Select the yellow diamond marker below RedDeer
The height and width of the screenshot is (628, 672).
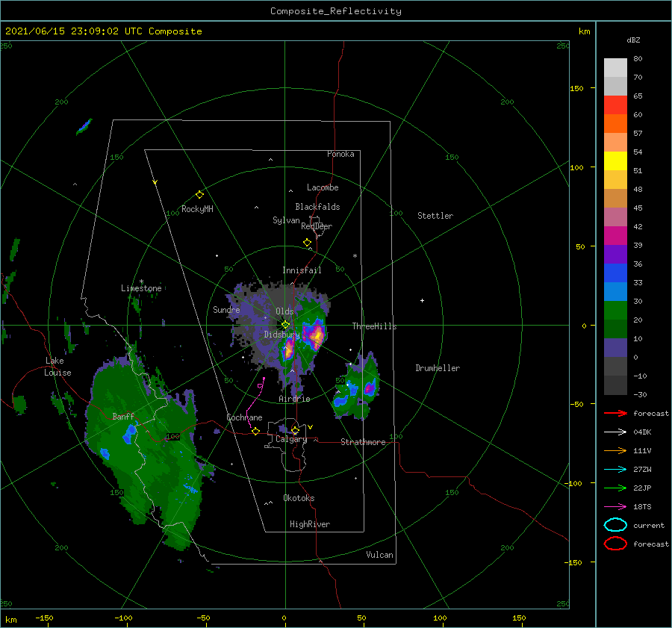308,242
